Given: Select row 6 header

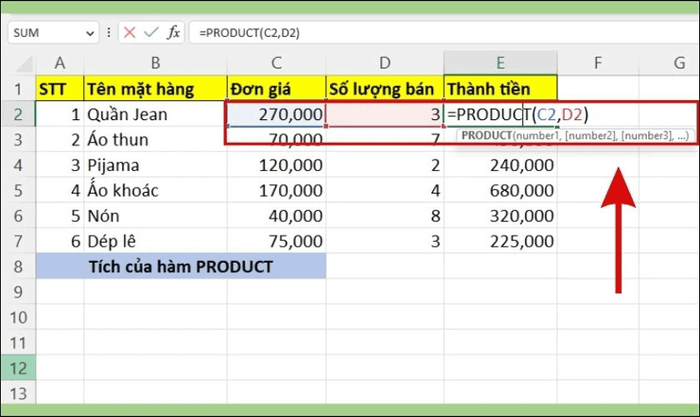Looking at the screenshot, I should pyautogui.click(x=18, y=216).
